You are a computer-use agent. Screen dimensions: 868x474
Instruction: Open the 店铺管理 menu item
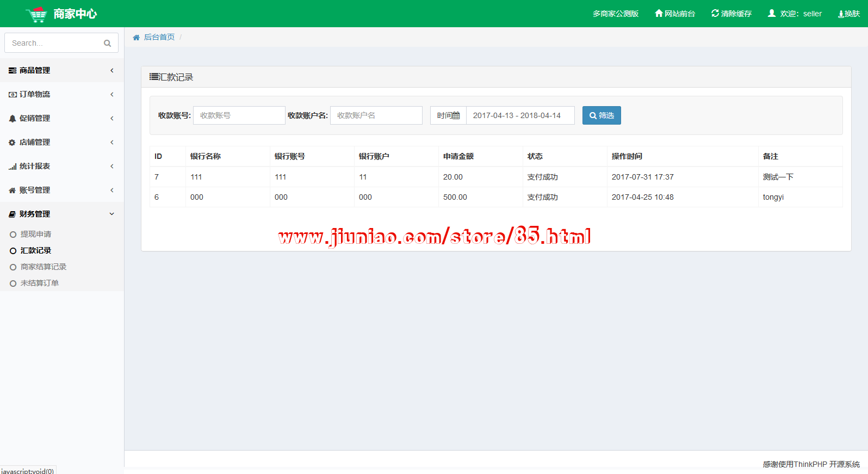(35, 142)
